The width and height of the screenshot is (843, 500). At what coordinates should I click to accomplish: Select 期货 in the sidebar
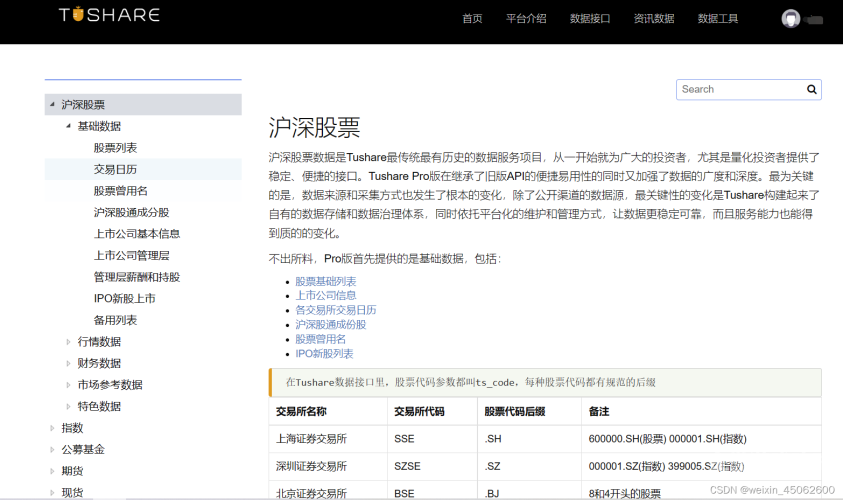[72, 471]
